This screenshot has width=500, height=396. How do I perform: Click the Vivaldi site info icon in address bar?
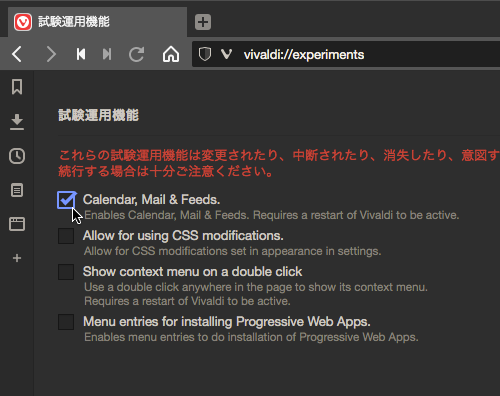click(x=226, y=54)
